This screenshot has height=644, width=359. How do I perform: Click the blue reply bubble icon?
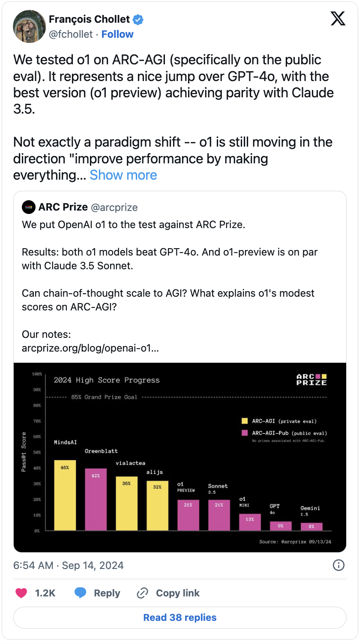coord(81,593)
